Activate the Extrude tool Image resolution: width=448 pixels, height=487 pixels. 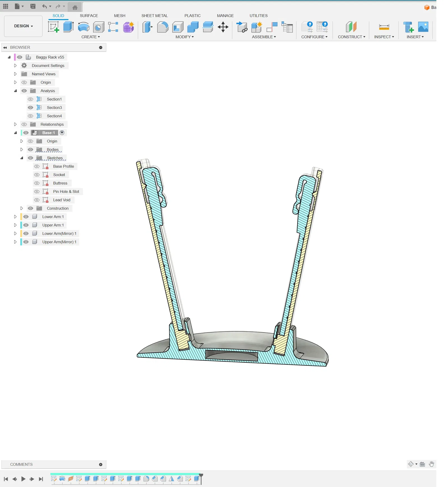coord(68,27)
